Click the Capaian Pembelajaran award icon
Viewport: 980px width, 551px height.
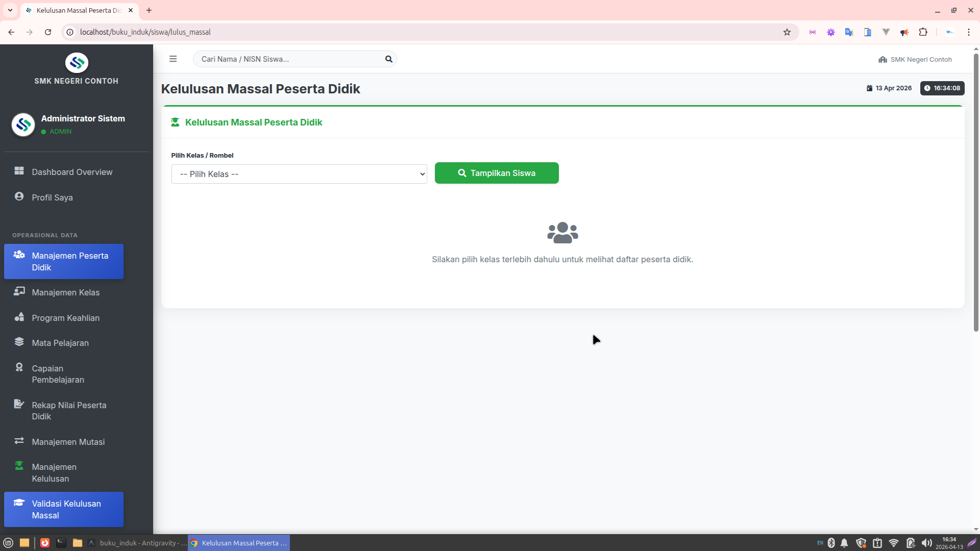pyautogui.click(x=19, y=367)
